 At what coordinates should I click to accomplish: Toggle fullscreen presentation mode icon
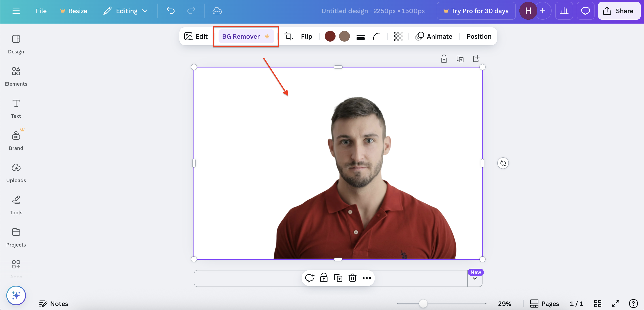615,304
